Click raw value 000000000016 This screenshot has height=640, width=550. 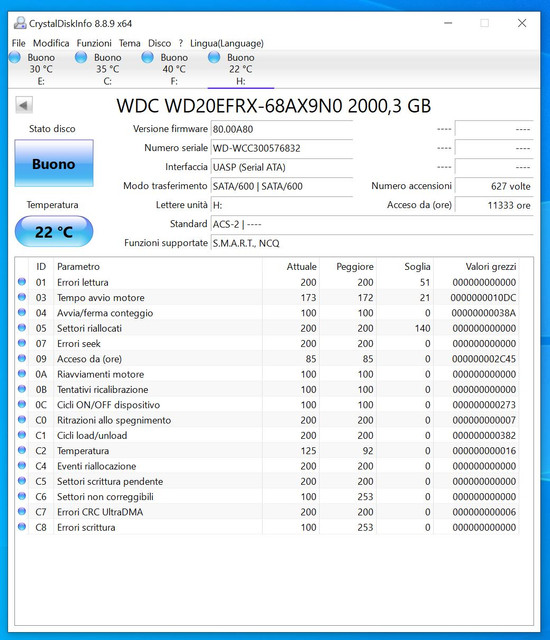[x=484, y=451]
